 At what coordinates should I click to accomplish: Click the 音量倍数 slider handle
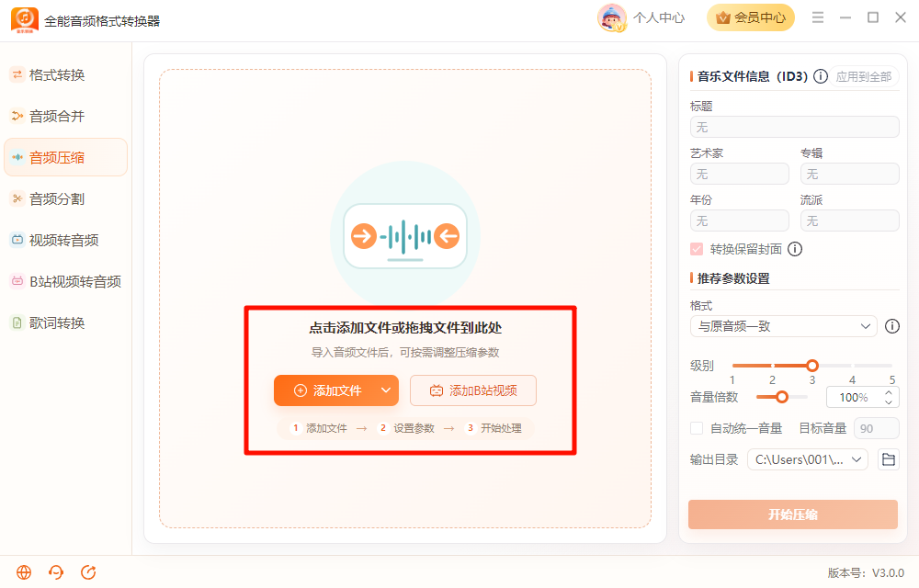coord(782,397)
